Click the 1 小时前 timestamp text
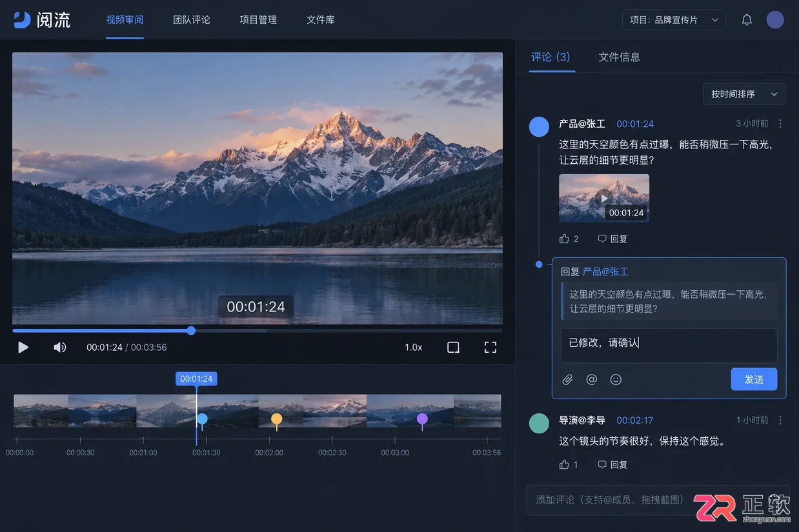The width and height of the screenshot is (799, 532). pyautogui.click(x=752, y=420)
